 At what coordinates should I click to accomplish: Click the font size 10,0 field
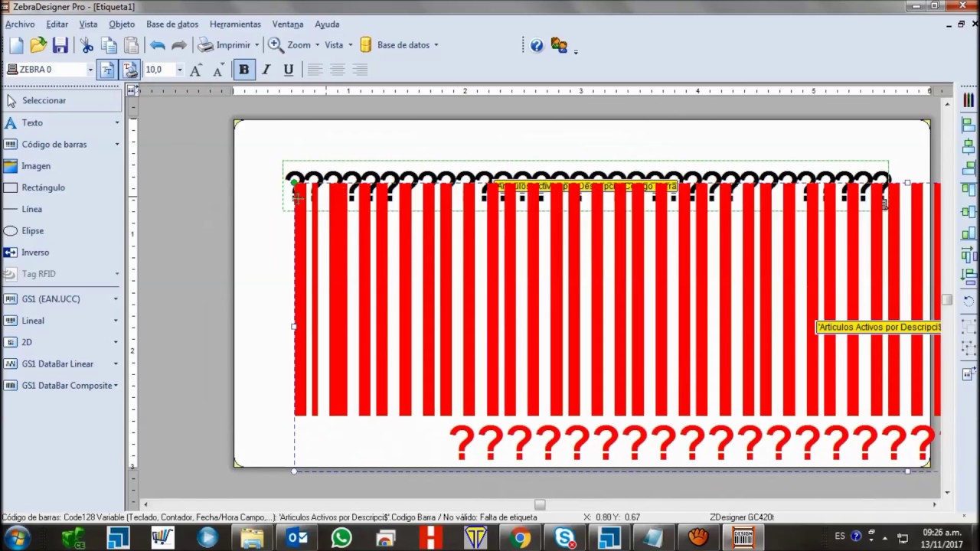pyautogui.click(x=158, y=70)
